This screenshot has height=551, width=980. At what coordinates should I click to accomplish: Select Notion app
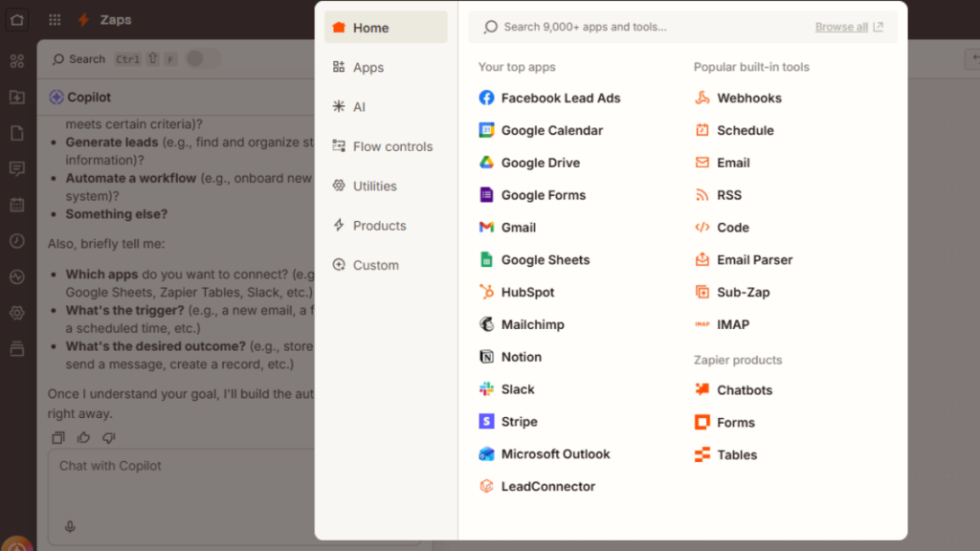tap(510, 358)
